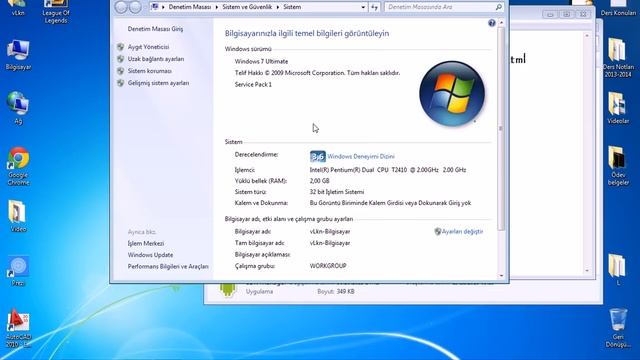Image resolution: width=640 pixels, height=360 pixels.
Task: Open the Geri Dönüşüm recycle bin
Action: [618, 328]
